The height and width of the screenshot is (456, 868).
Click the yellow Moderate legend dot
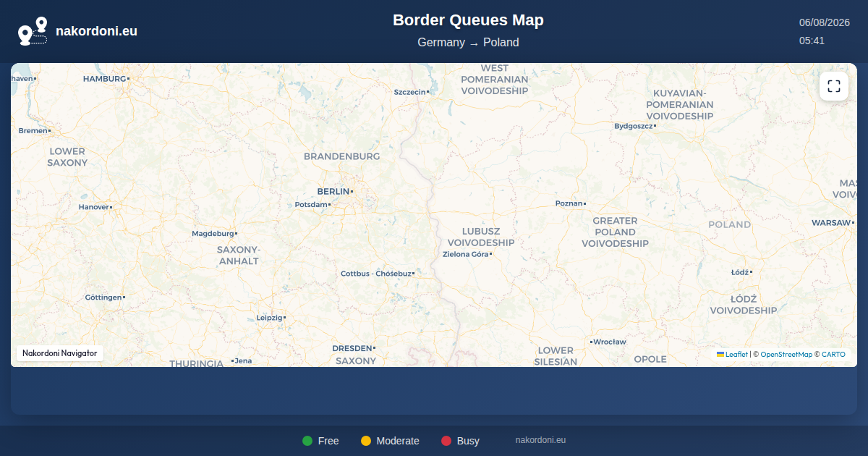point(366,441)
